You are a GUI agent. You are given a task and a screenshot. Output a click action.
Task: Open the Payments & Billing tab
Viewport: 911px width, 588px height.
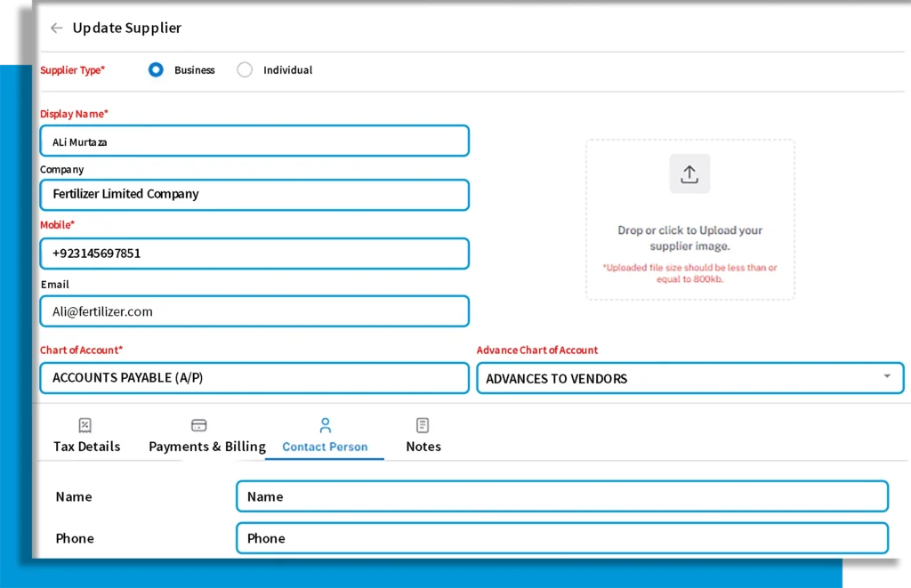pyautogui.click(x=206, y=437)
